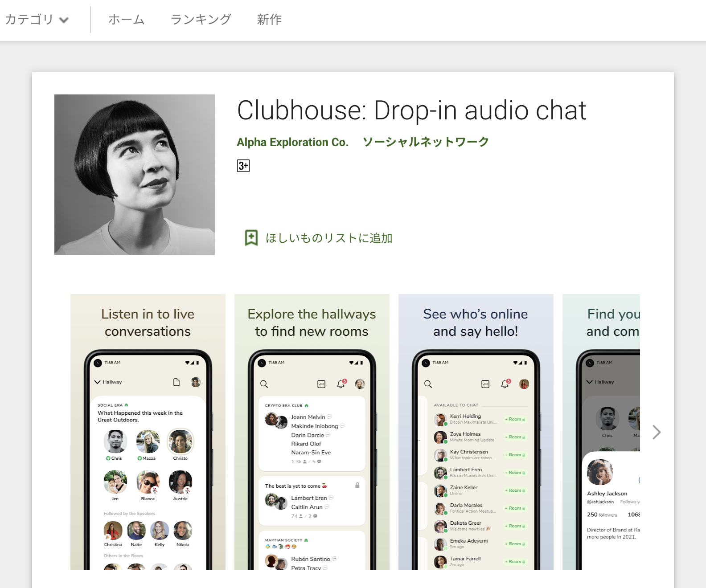Open Alpha Exploration Co. developer page
The width and height of the screenshot is (706, 588).
tap(292, 142)
